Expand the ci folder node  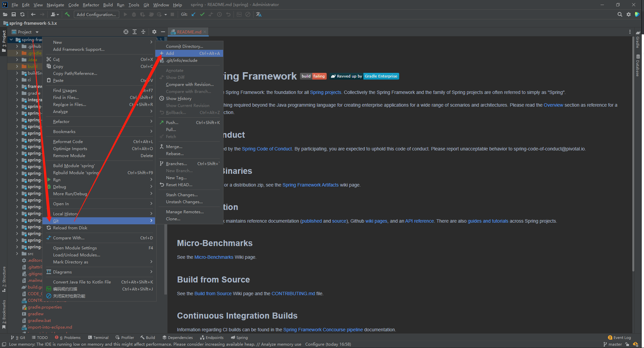17,80
